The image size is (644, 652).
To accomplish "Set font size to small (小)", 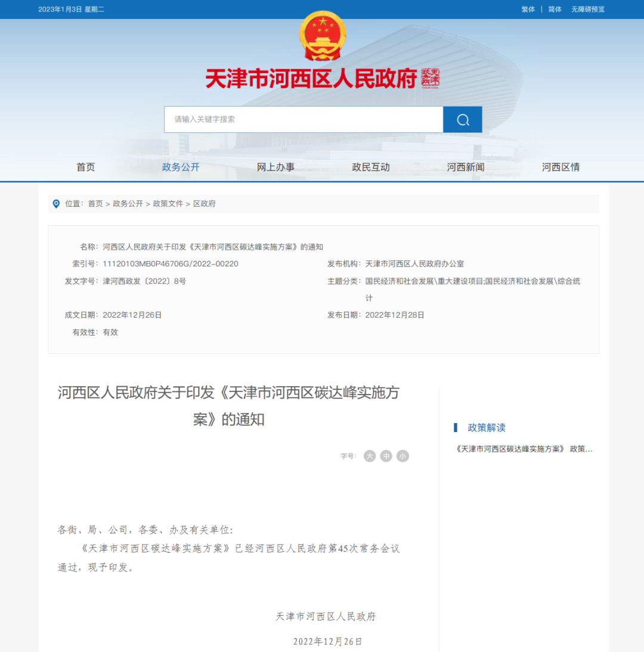I will pyautogui.click(x=403, y=456).
